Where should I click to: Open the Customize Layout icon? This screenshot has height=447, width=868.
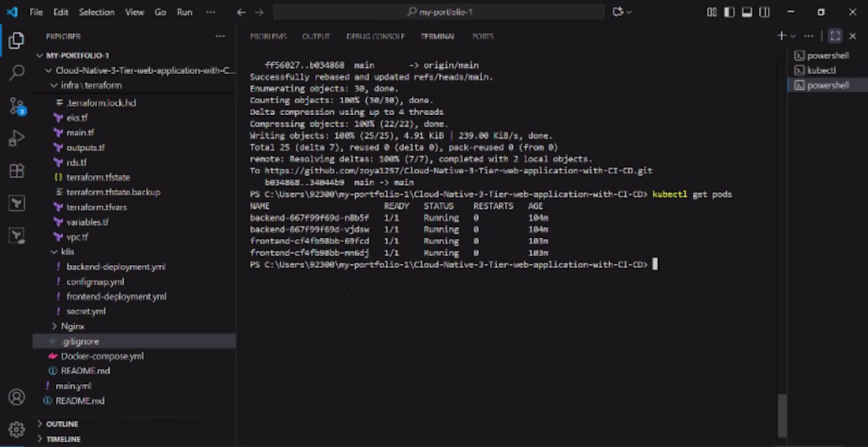click(712, 12)
